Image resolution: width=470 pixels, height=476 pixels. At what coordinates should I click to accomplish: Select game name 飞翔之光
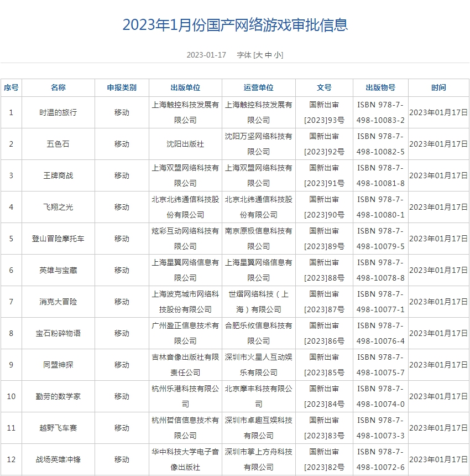click(x=58, y=208)
